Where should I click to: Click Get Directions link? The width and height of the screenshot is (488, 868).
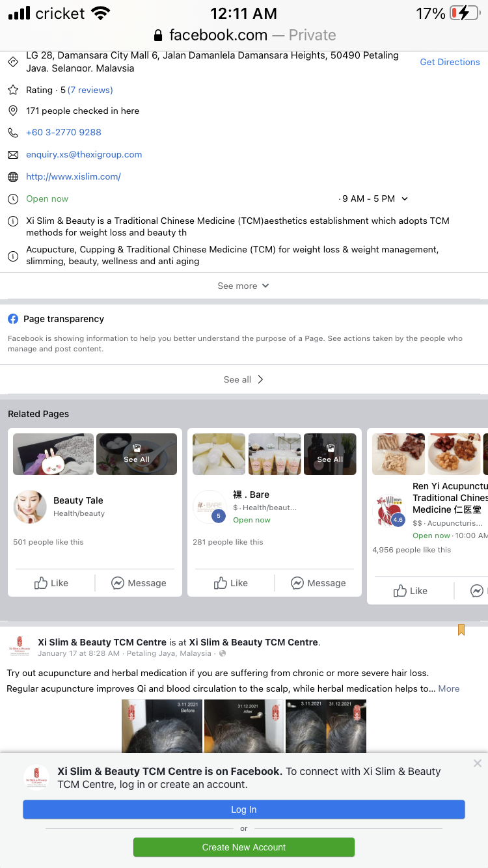coord(450,62)
